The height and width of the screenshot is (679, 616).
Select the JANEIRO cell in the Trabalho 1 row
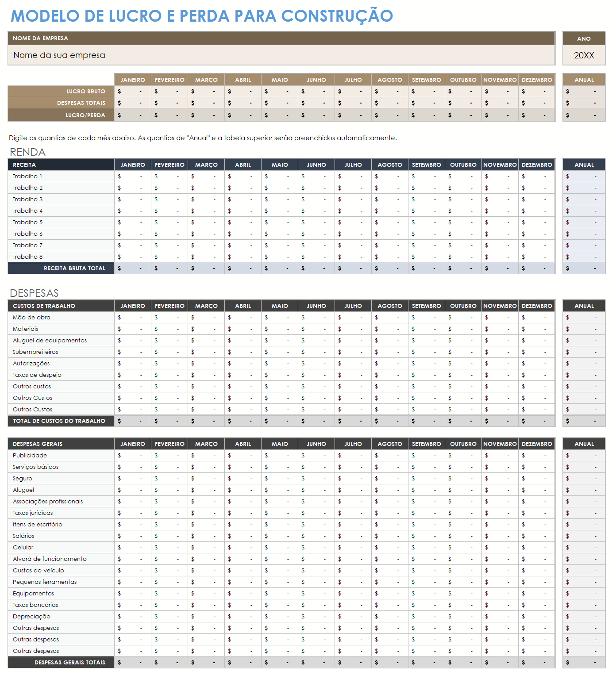click(x=133, y=176)
